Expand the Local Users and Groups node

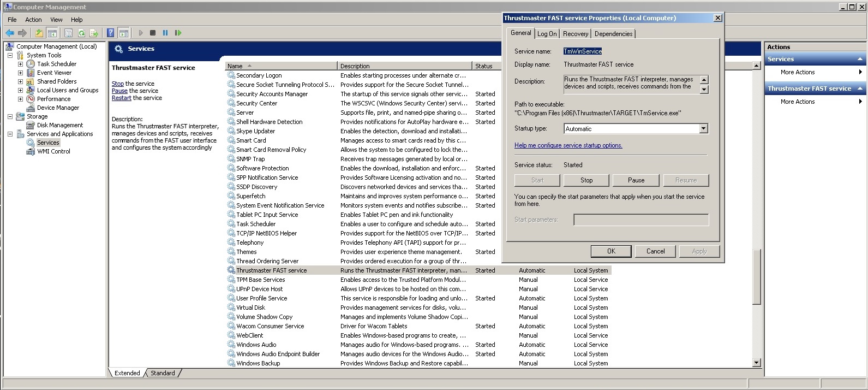[20, 90]
